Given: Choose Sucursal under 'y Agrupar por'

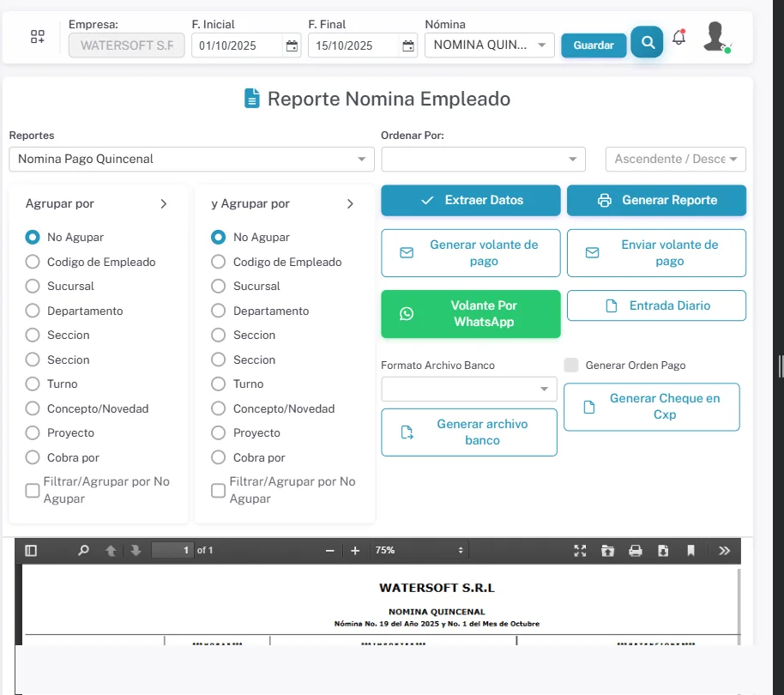Looking at the screenshot, I should tap(218, 286).
